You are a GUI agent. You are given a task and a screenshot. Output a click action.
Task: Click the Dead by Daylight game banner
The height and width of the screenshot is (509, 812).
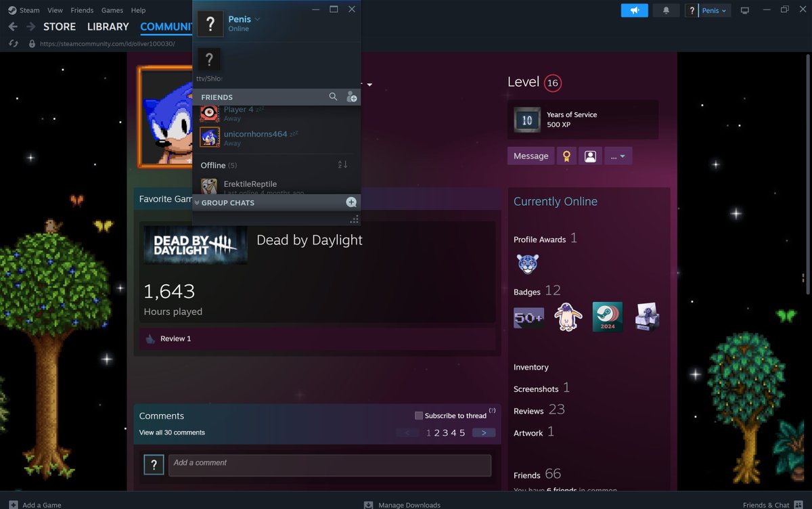pos(196,246)
